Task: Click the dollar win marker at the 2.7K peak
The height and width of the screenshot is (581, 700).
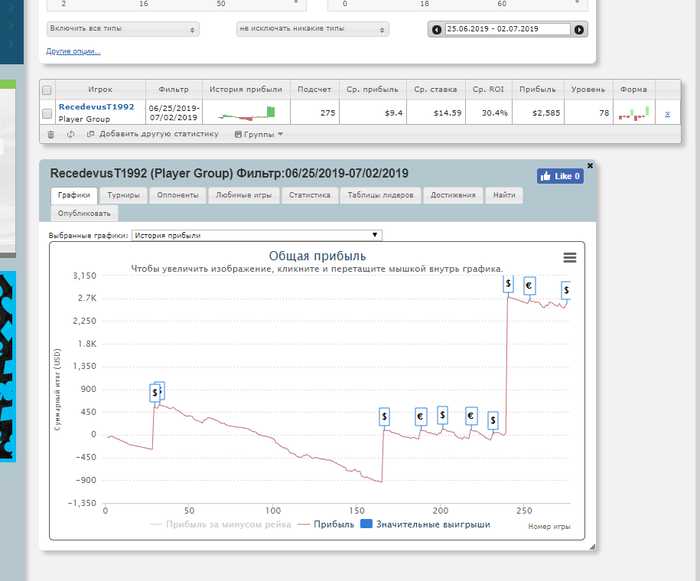Action: point(508,284)
